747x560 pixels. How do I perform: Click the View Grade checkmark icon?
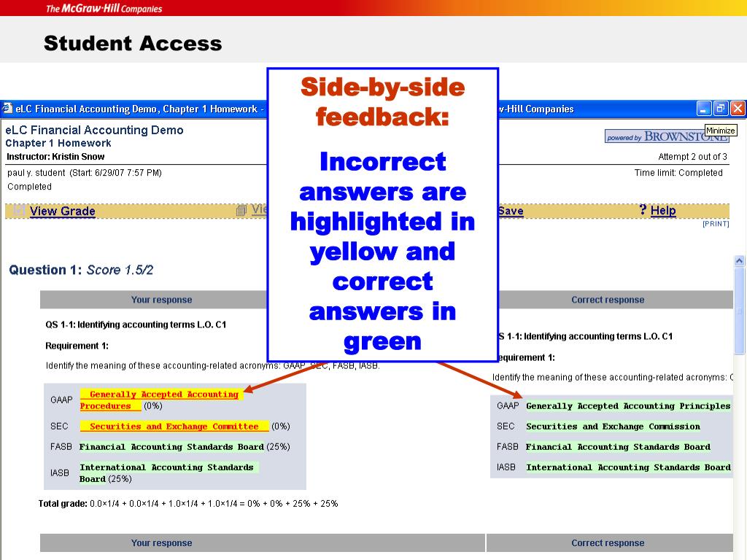coord(19,210)
